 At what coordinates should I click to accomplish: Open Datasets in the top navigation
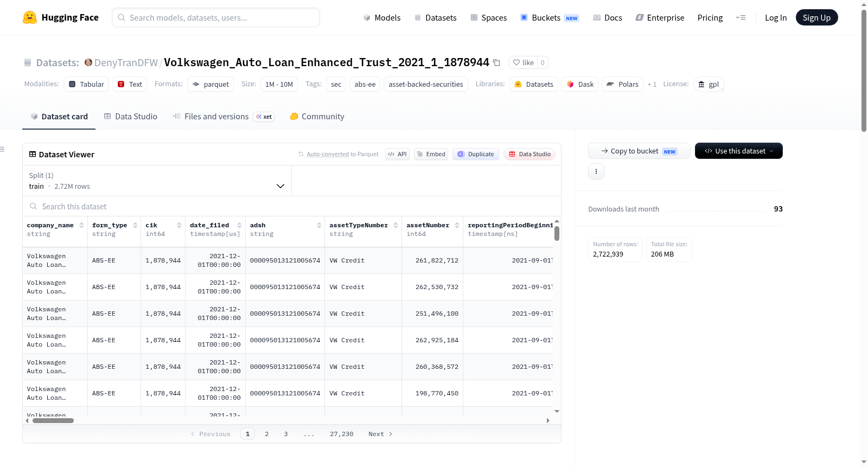pyautogui.click(x=435, y=17)
